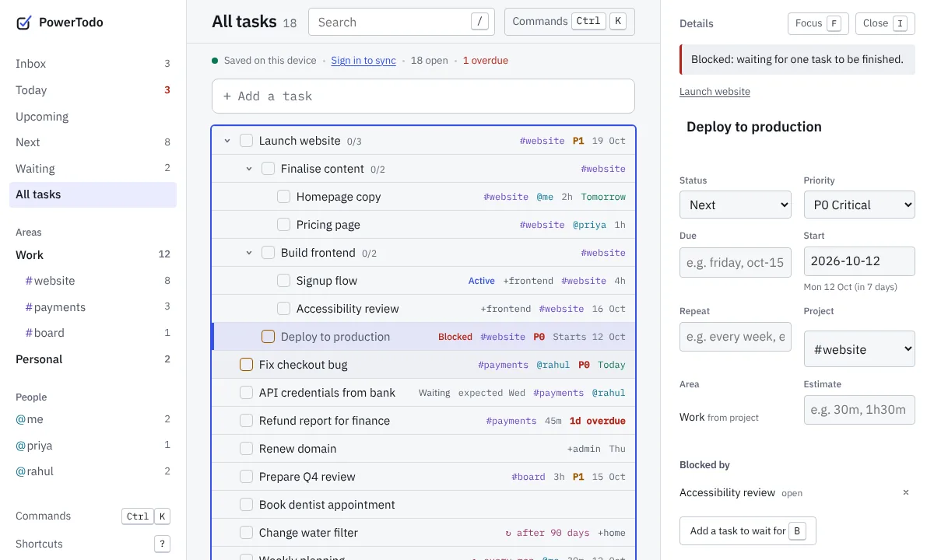
Task: Show tasks for @priya in People
Action: [x=93, y=446]
